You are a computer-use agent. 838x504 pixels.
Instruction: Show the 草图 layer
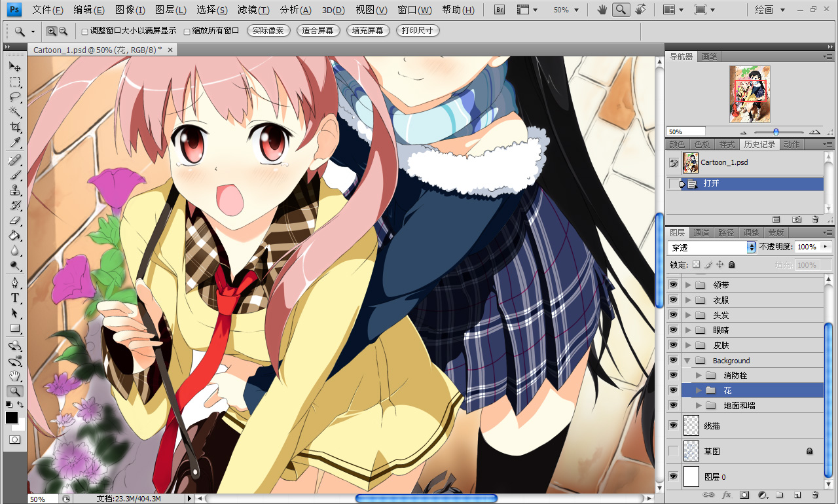coord(673,451)
